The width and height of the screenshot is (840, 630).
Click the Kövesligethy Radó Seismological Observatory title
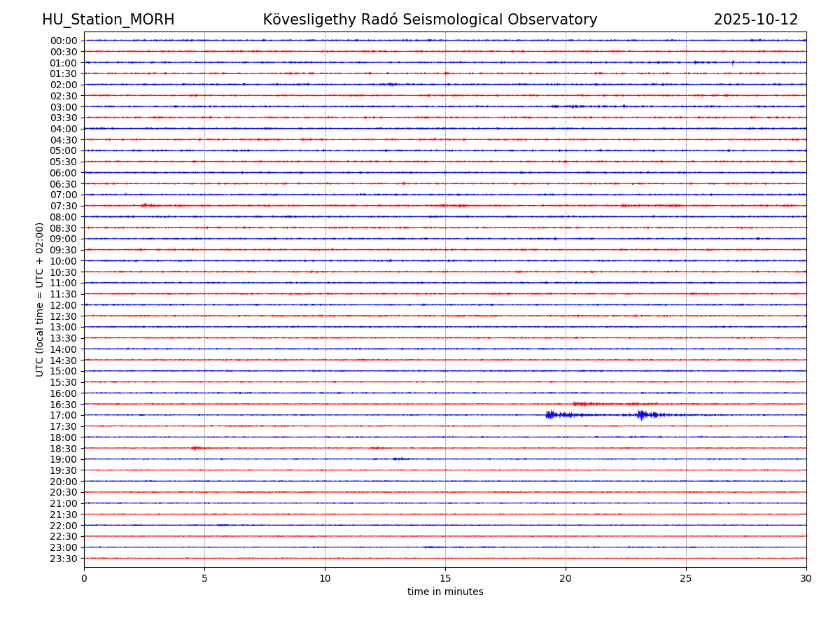pos(430,20)
